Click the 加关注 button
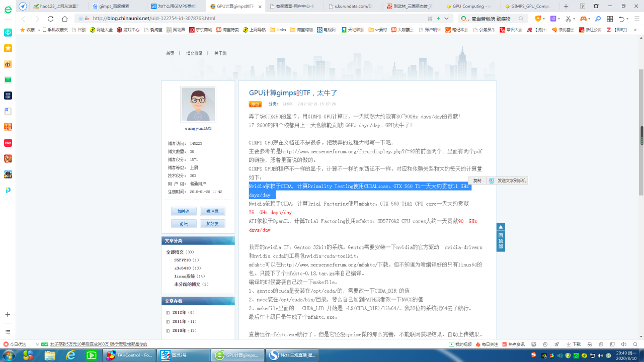 pos(184,211)
